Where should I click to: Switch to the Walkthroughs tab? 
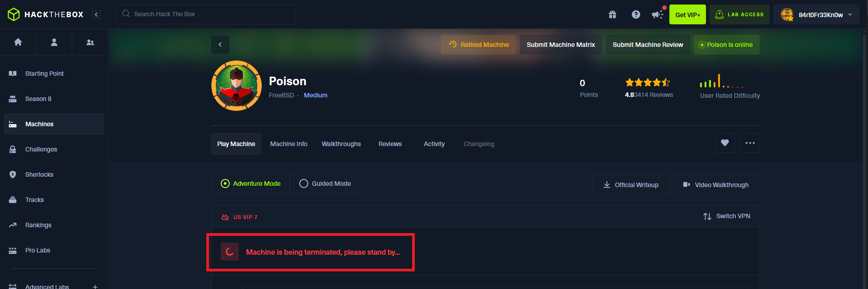pyautogui.click(x=341, y=144)
